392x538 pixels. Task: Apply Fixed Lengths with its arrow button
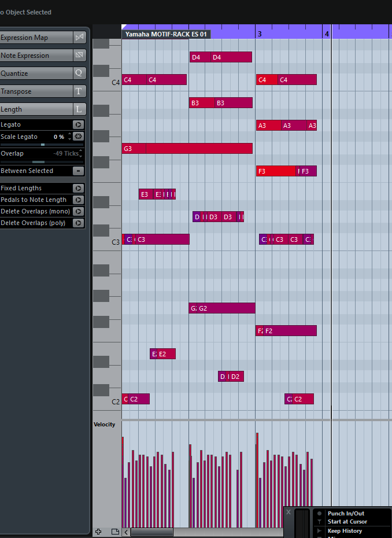(78, 188)
